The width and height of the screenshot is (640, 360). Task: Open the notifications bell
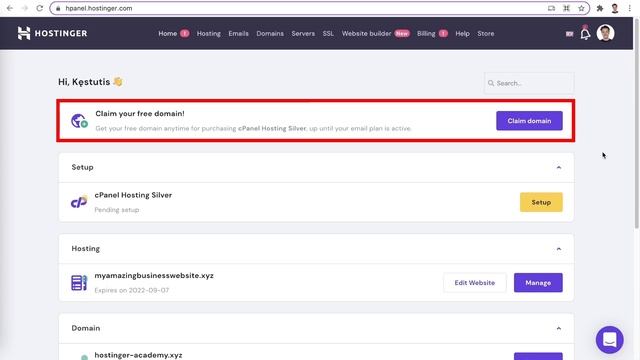(x=585, y=34)
